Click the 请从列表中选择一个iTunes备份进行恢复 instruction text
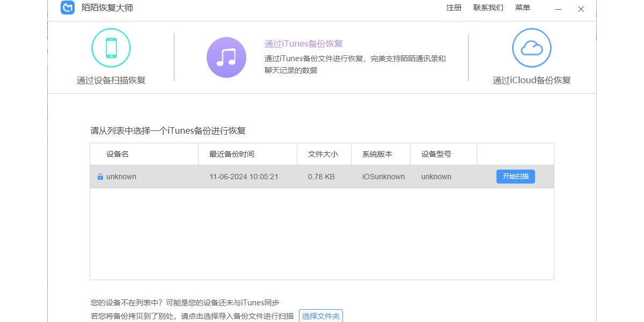 pos(168,130)
